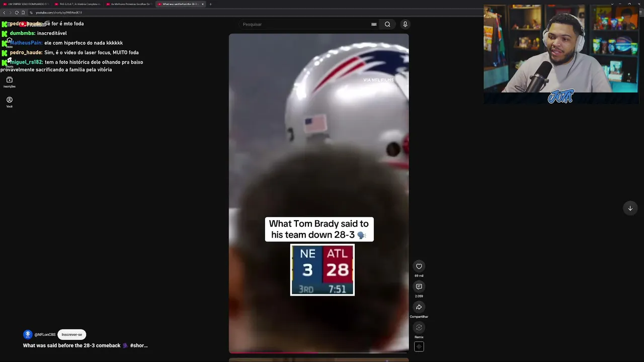Close the 'What was said before' tab

pos(203,4)
